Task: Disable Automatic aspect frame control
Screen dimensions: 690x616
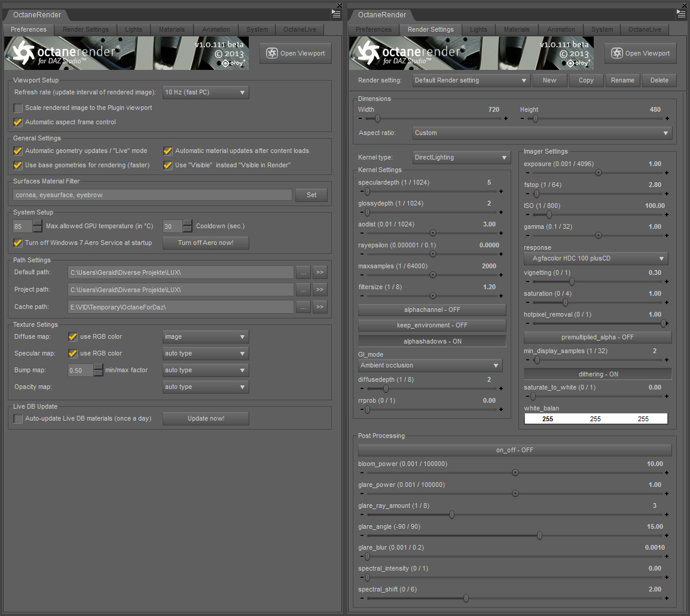Action: click(17, 122)
